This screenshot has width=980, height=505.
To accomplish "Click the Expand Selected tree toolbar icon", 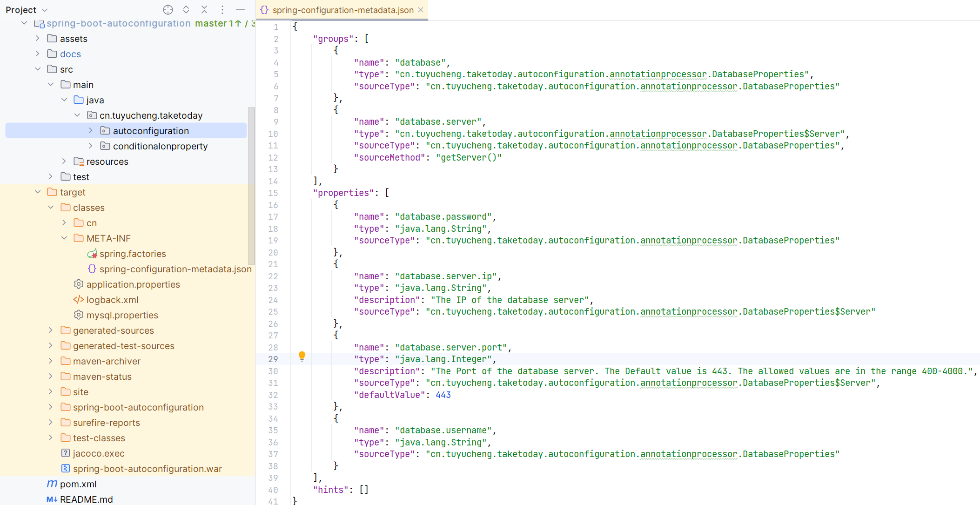I will 186,10.
